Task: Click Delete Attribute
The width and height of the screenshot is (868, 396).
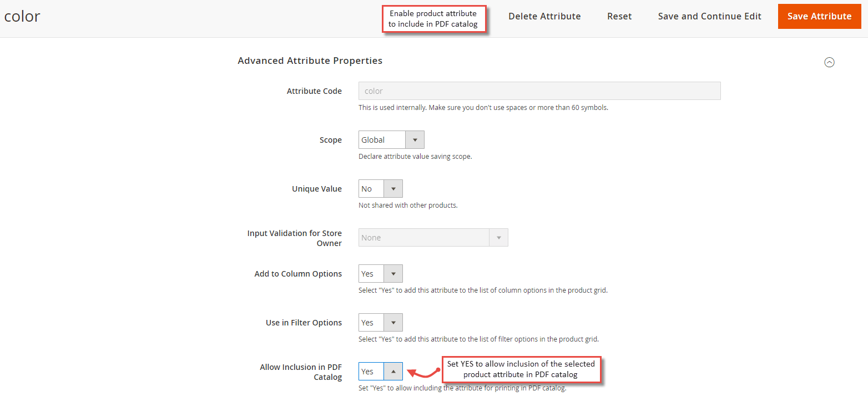Action: (x=544, y=16)
